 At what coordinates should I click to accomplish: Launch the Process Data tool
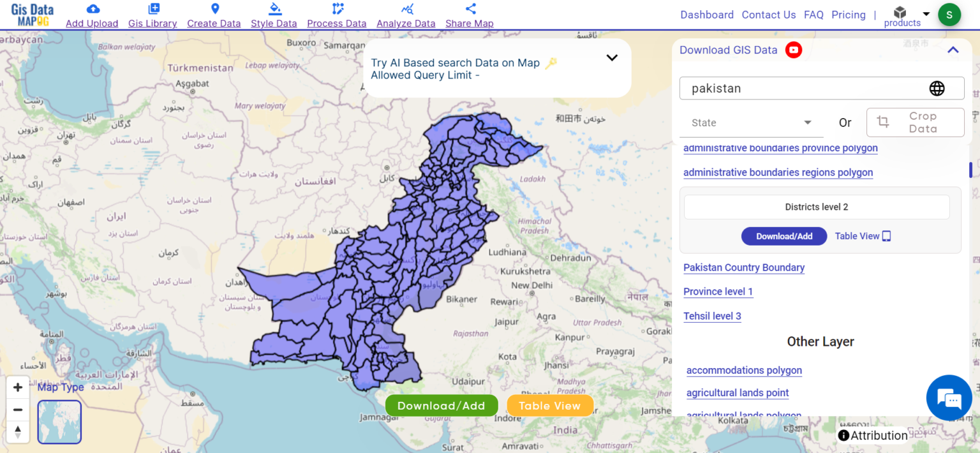tap(336, 16)
